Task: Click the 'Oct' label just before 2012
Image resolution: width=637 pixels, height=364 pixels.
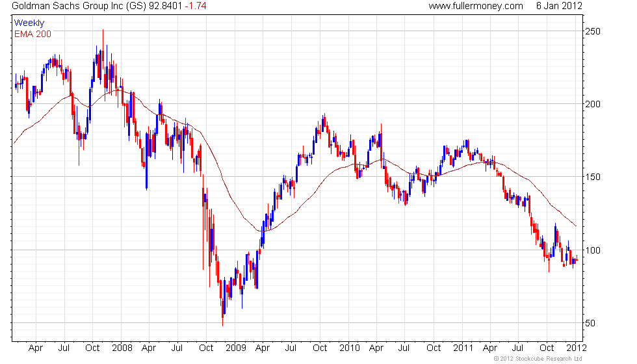Action: tap(547, 348)
